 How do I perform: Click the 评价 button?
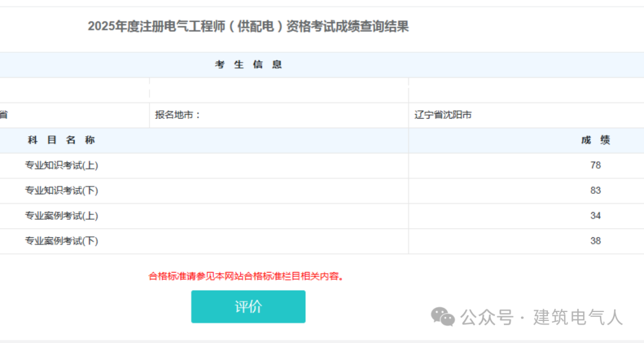(248, 307)
